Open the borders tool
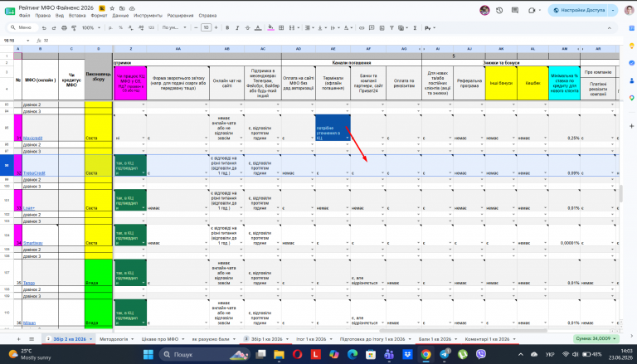Viewport: 637px width, 364px height. 280,27
